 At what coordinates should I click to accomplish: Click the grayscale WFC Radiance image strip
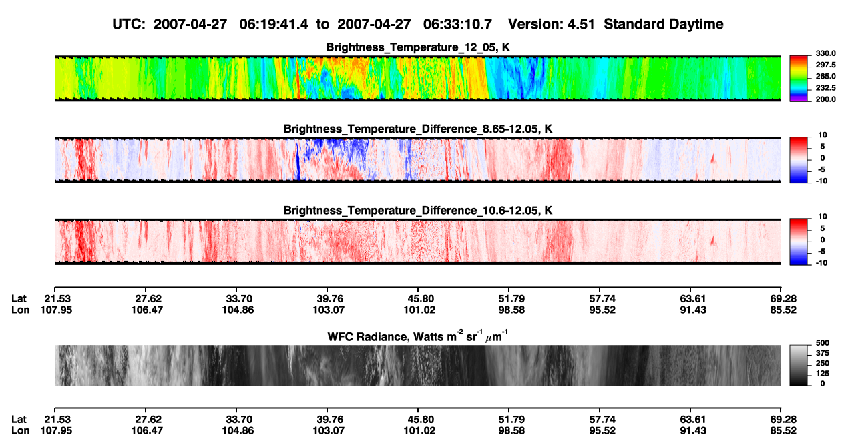pos(418,365)
